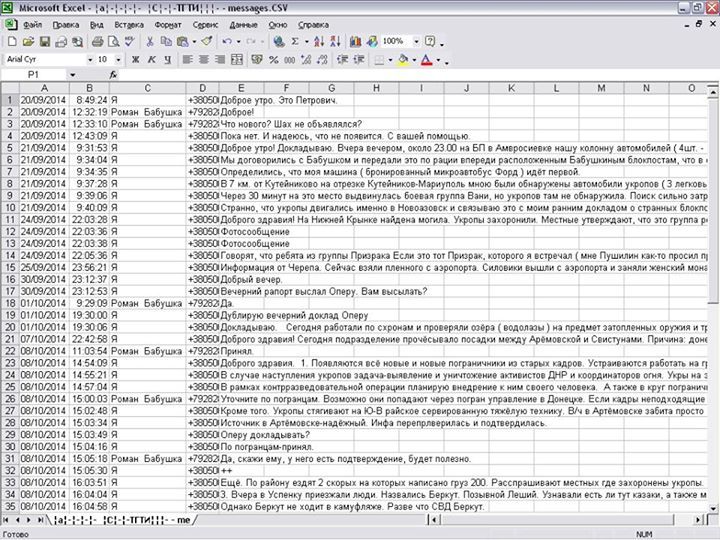The image size is (720, 540).
Task: Expand the Name Box dropdown arrow
Action: (x=72, y=75)
